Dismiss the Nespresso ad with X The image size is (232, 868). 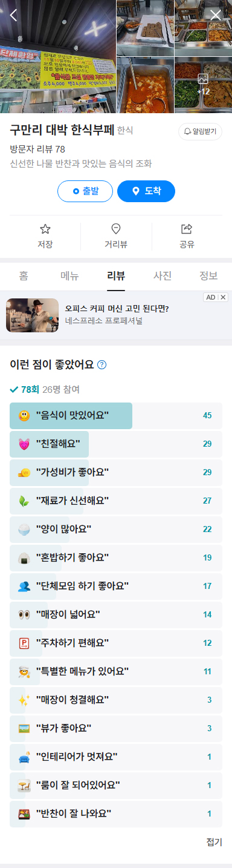pos(223,297)
